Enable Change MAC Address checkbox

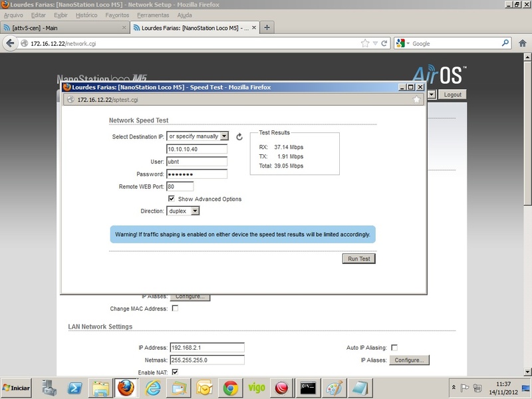pyautogui.click(x=175, y=309)
